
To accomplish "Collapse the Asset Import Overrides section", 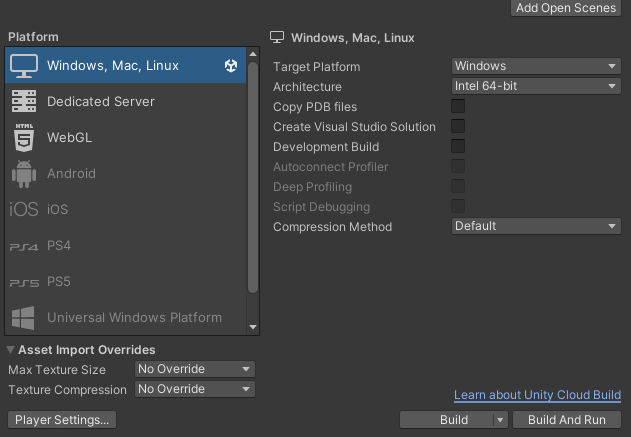I will coord(10,350).
